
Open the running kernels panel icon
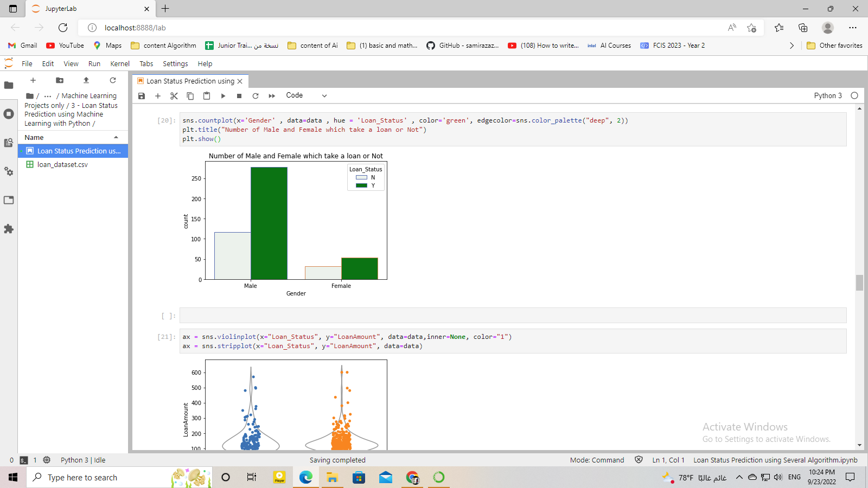point(9,114)
